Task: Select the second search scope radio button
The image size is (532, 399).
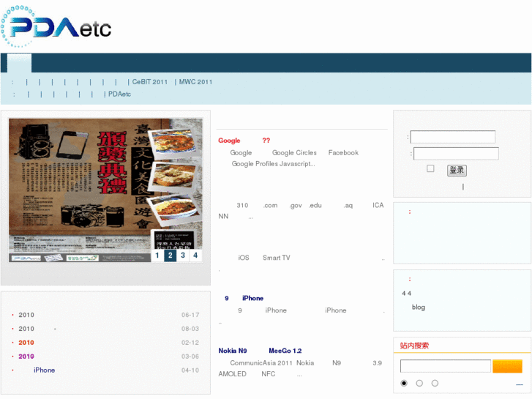Action: 419,384
